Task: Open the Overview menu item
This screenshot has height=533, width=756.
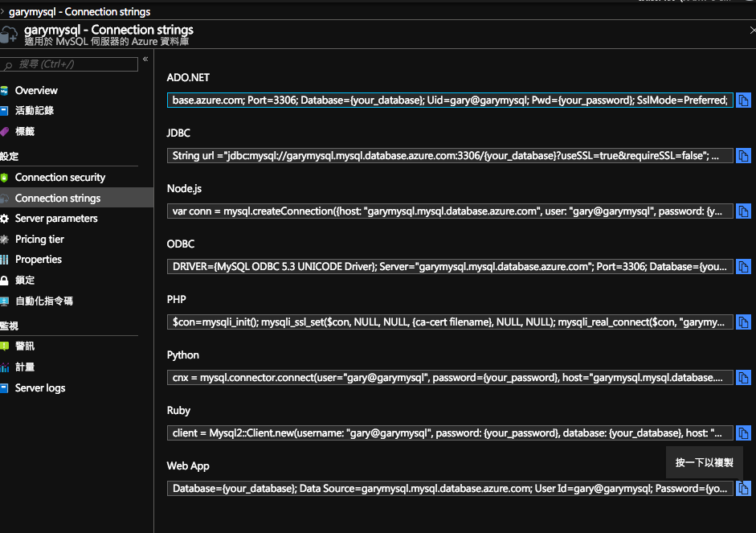Action: tap(36, 91)
